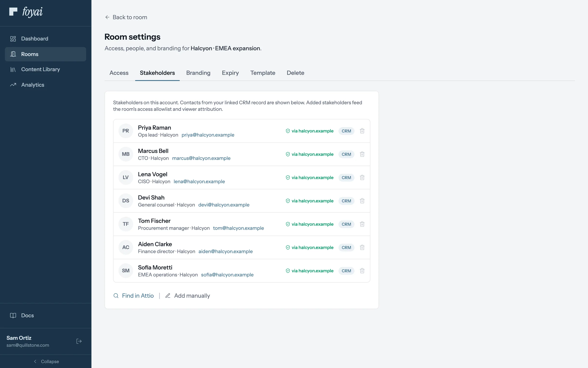Click marcus@halcyon.example email link

point(201,158)
